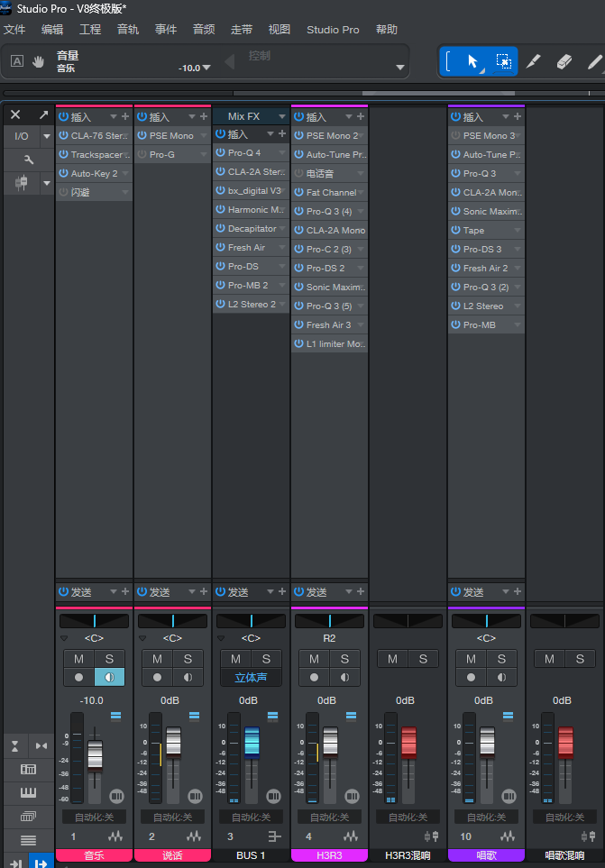Image resolution: width=605 pixels, height=868 pixels.
Task: Click the three-lines list icon in sidebar
Action: pyautogui.click(x=28, y=840)
